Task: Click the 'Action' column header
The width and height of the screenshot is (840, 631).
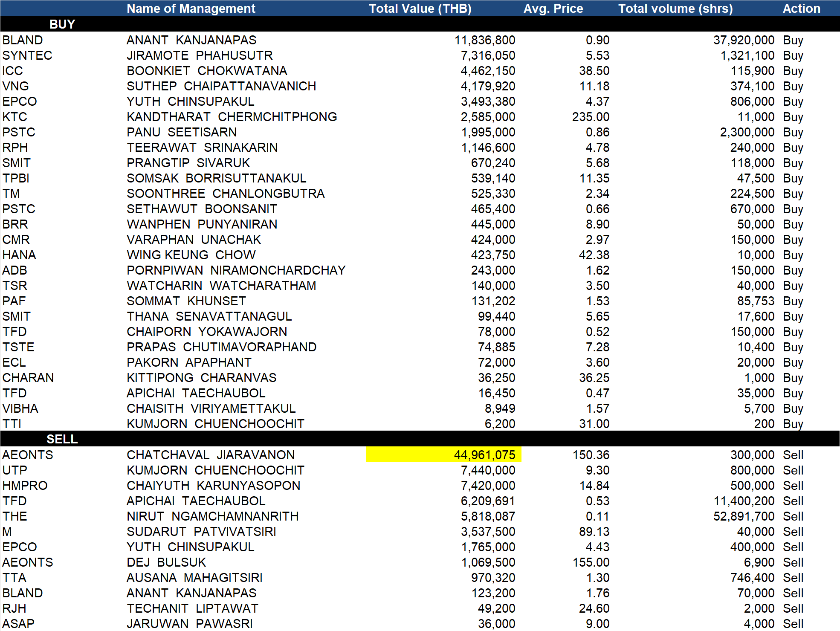Action: [801, 9]
